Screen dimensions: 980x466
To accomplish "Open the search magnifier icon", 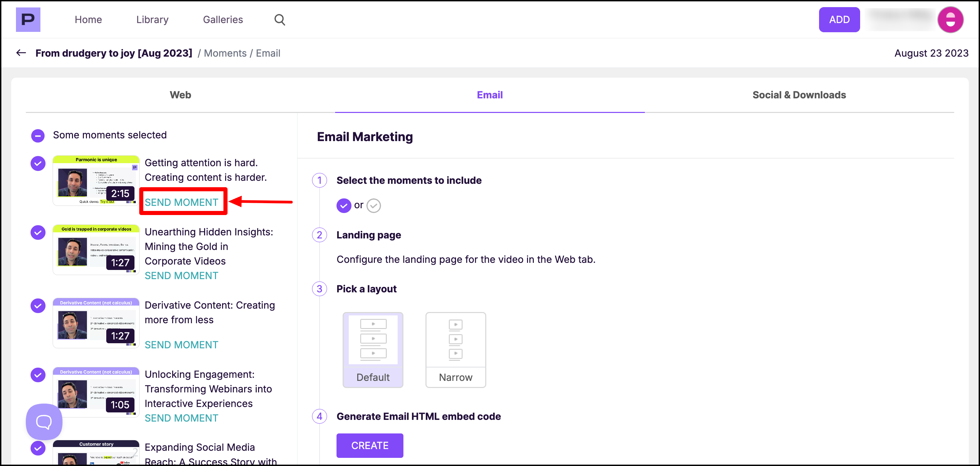I will point(279,19).
